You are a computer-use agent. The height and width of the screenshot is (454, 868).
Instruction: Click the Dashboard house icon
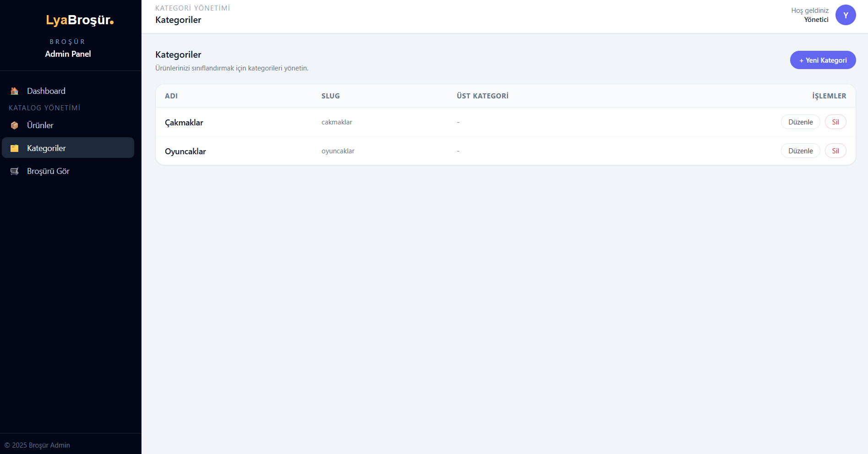15,91
